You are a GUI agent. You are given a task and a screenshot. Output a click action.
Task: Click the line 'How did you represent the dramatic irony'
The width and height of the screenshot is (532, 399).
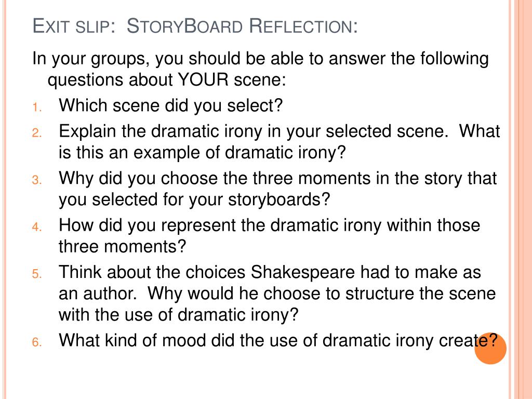coord(220,225)
